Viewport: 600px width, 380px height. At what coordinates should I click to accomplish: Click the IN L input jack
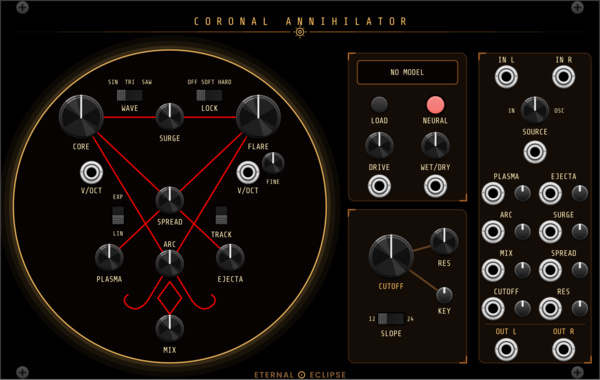[506, 77]
